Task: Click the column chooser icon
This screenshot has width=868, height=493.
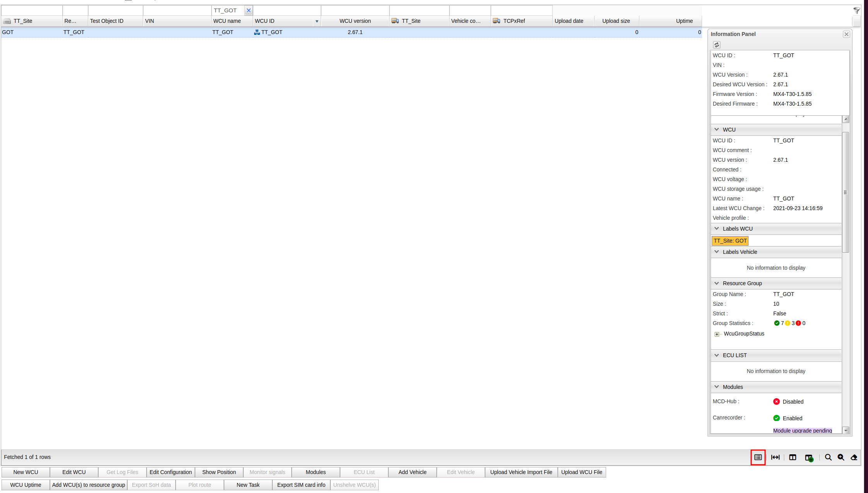Action: 793,457
